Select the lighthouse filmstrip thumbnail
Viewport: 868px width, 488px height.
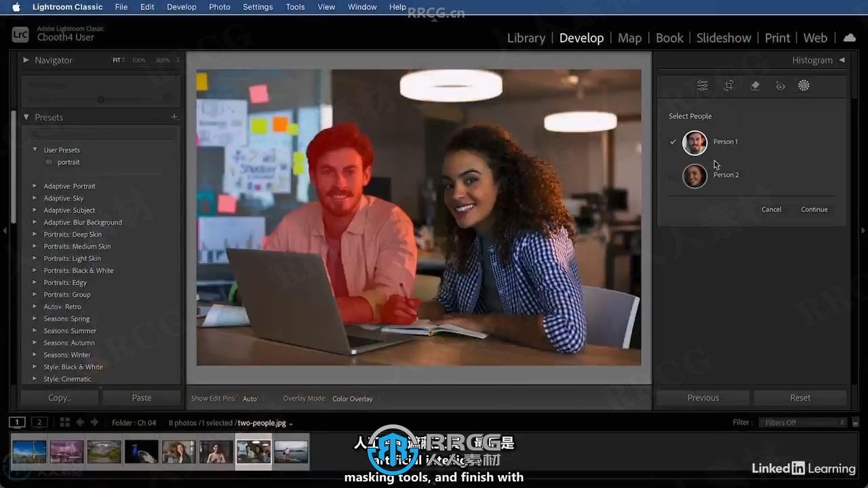coord(29,451)
